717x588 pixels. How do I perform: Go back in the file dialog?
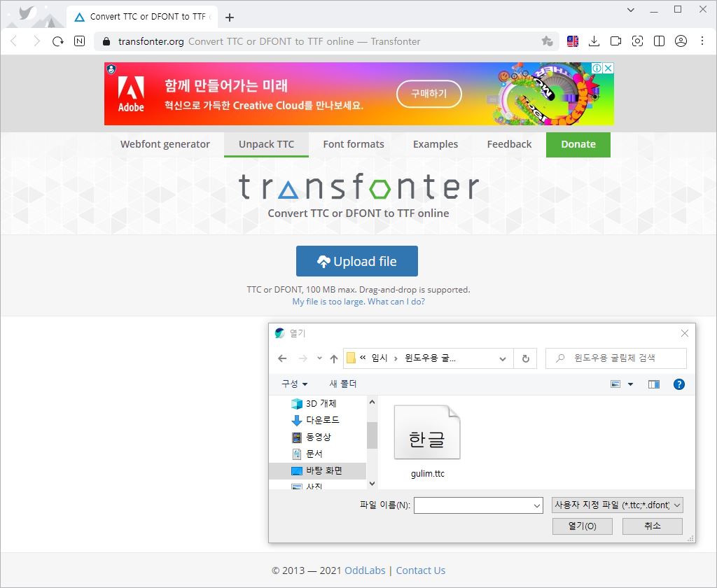(x=282, y=358)
